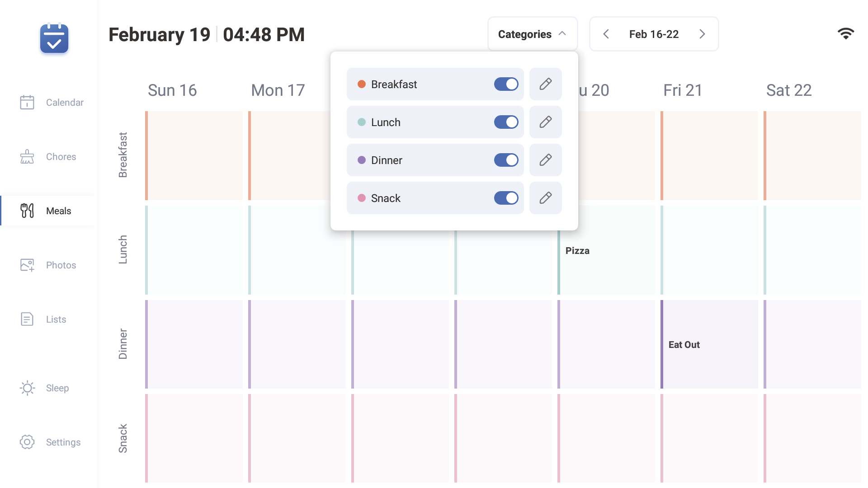Disable the Breakfast category toggle
Viewport: 868px width, 488px height.
tap(506, 84)
